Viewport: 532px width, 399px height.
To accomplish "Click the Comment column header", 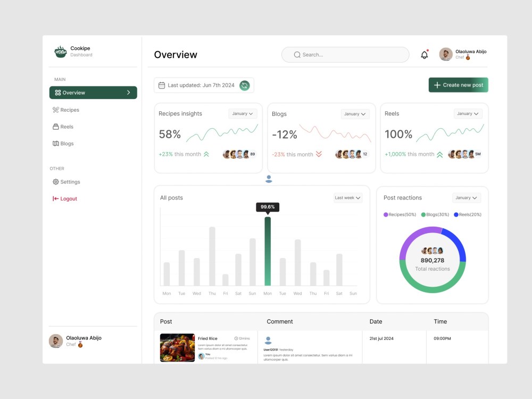I will point(280,322).
